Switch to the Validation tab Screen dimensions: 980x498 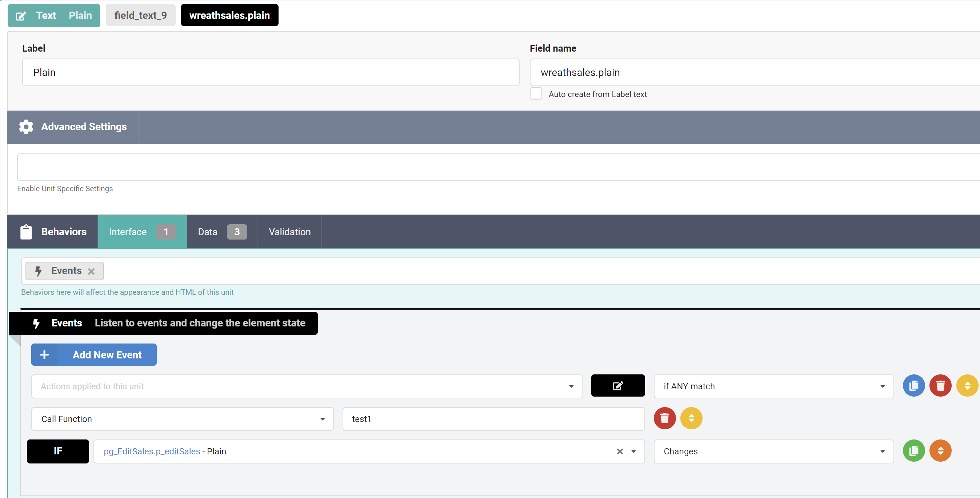[x=289, y=232]
